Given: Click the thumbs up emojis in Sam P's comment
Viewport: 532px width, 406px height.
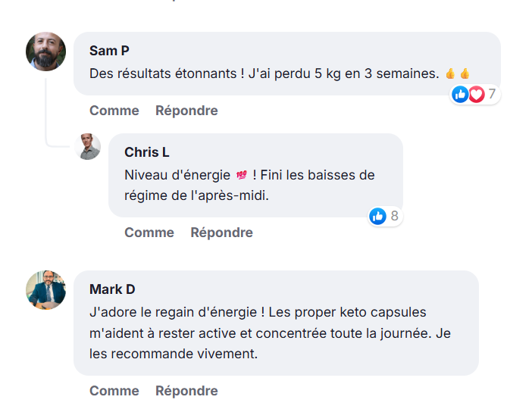Looking at the screenshot, I should tap(458, 73).
